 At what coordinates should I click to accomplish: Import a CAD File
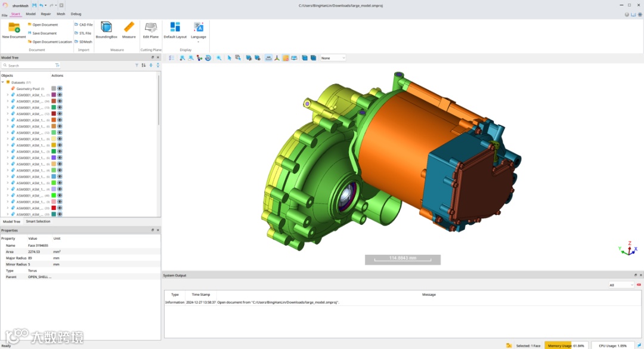pyautogui.click(x=84, y=24)
